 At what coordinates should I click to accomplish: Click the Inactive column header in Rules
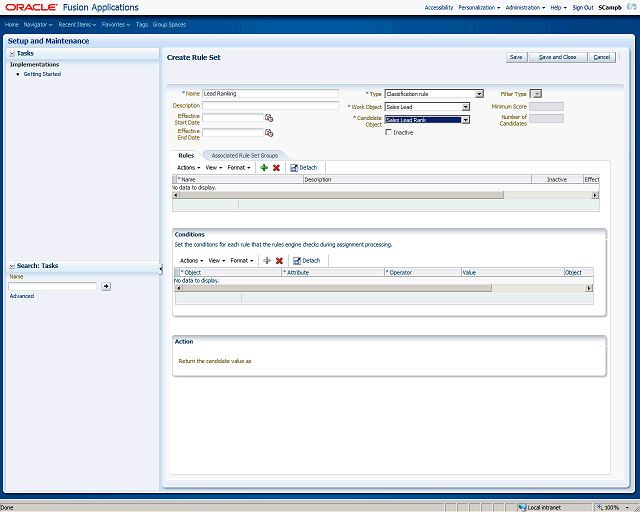click(x=557, y=179)
